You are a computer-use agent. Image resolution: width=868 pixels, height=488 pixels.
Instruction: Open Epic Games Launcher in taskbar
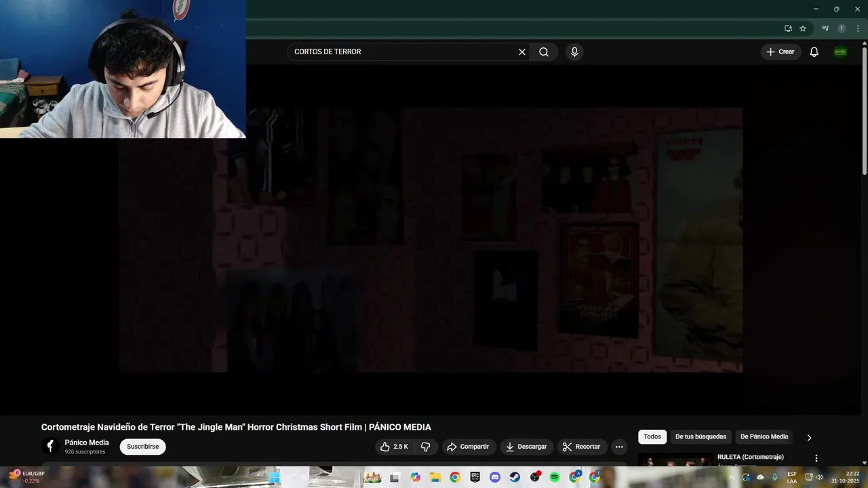pyautogui.click(x=475, y=477)
